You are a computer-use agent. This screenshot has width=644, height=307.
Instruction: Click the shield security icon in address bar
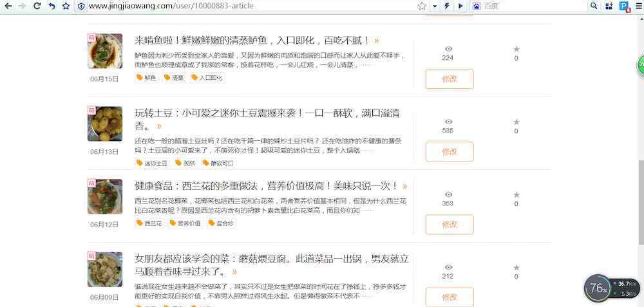[82, 6]
